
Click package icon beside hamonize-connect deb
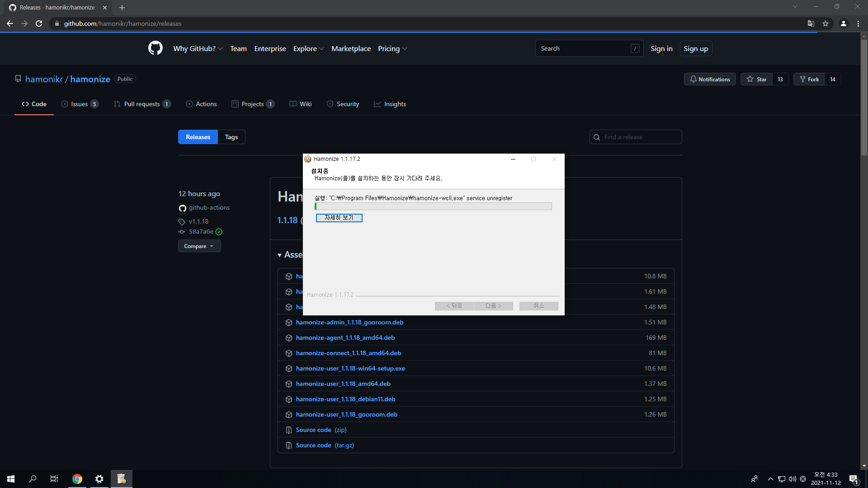(x=289, y=353)
